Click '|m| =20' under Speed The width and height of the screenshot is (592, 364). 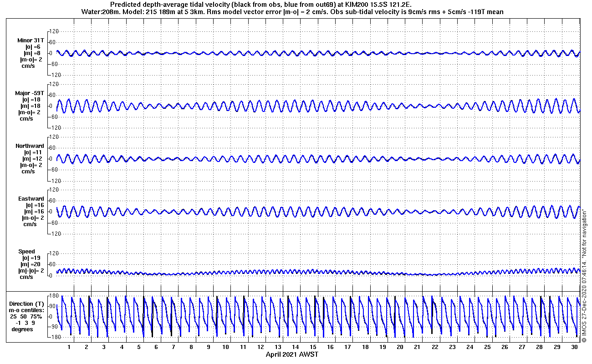click(31, 264)
